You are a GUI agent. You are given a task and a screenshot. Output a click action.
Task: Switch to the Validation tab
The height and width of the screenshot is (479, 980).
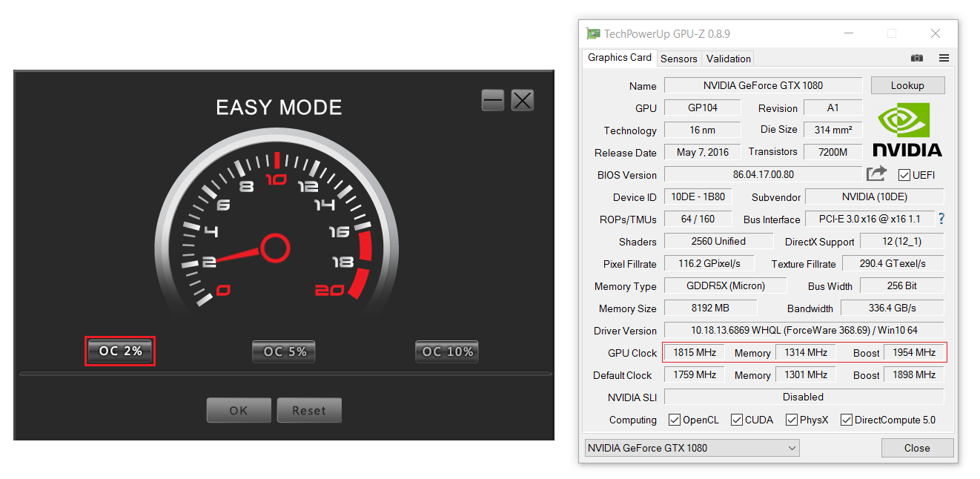point(729,59)
